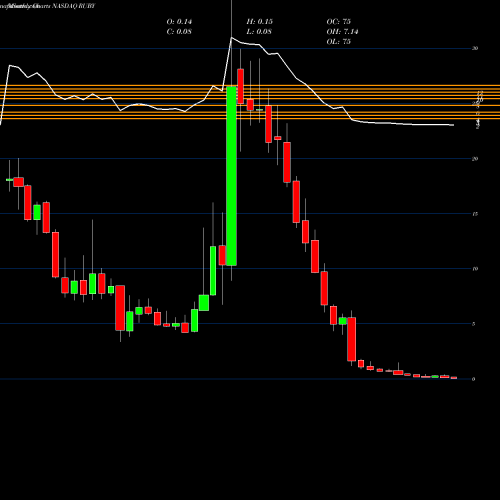Click the 10 price axis label
Image resolution: width=500 pixels, height=500 pixels.
point(475,269)
